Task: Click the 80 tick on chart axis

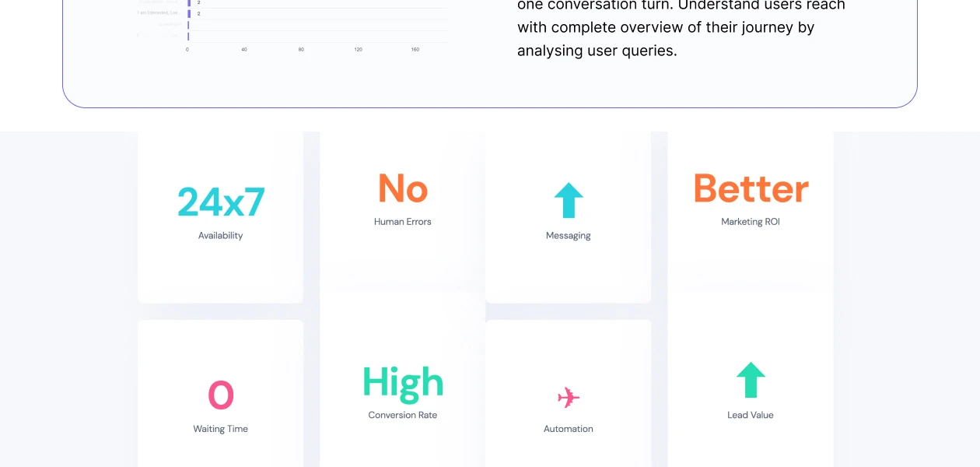Action: click(301, 50)
